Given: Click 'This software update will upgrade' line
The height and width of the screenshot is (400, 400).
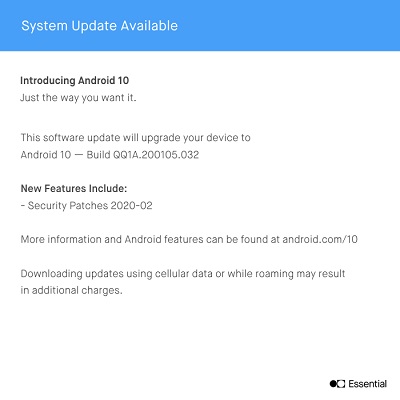Looking at the screenshot, I should tap(135, 138).
